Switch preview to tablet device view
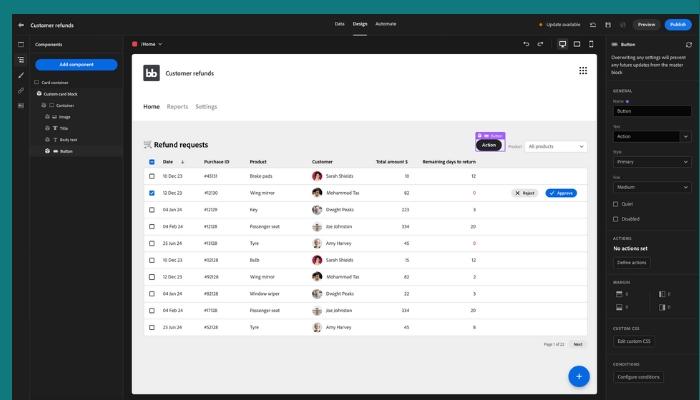This screenshot has width=700, height=400. tap(577, 44)
